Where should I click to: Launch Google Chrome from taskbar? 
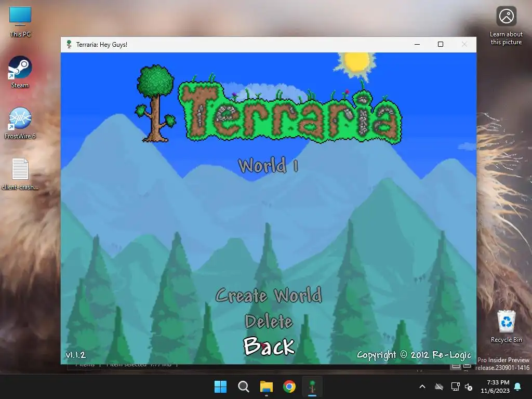click(289, 387)
